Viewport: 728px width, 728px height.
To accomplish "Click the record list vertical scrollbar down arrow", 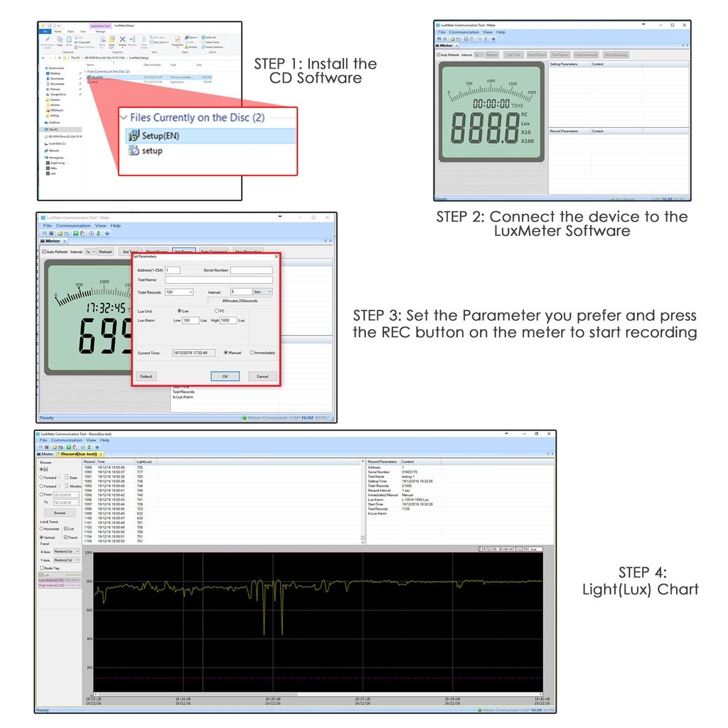I will (363, 542).
